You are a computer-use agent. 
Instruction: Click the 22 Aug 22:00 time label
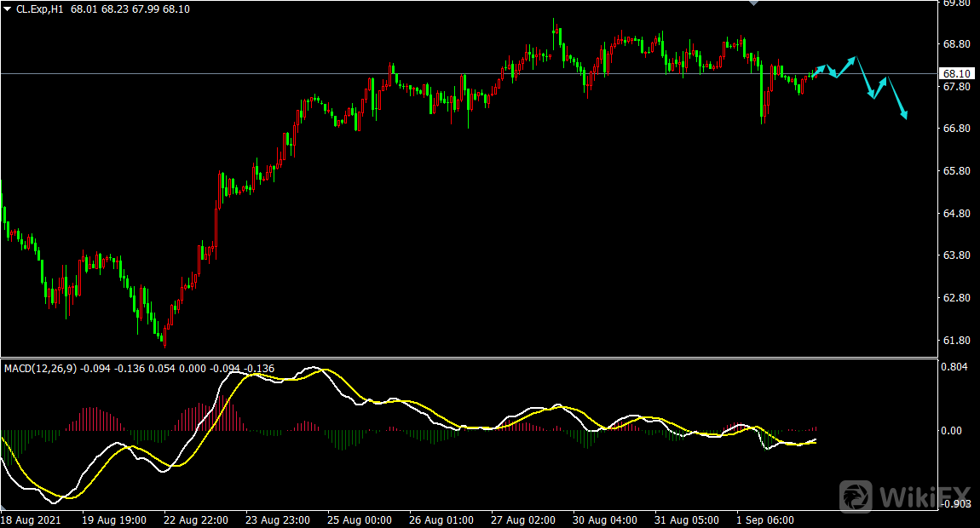196,519
